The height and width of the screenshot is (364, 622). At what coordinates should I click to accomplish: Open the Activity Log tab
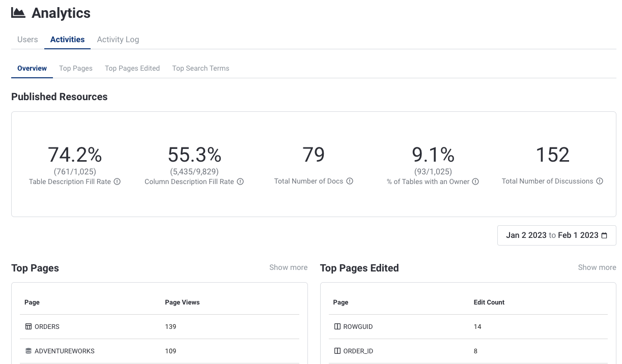[x=118, y=40]
